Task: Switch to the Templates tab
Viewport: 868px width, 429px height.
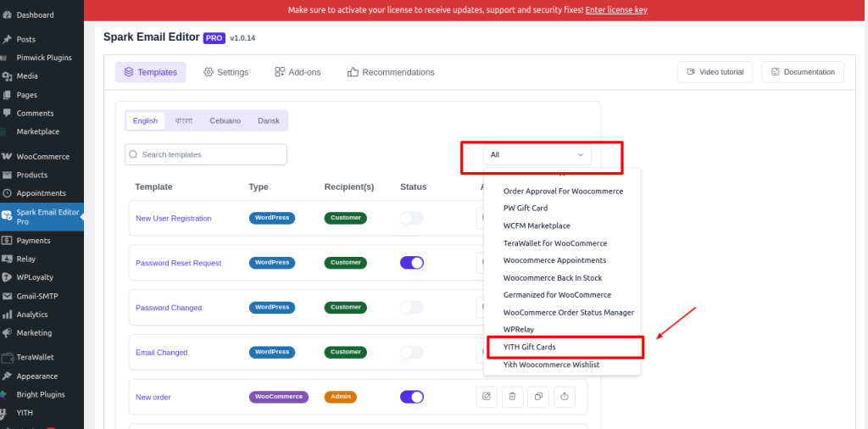Action: 151,72
